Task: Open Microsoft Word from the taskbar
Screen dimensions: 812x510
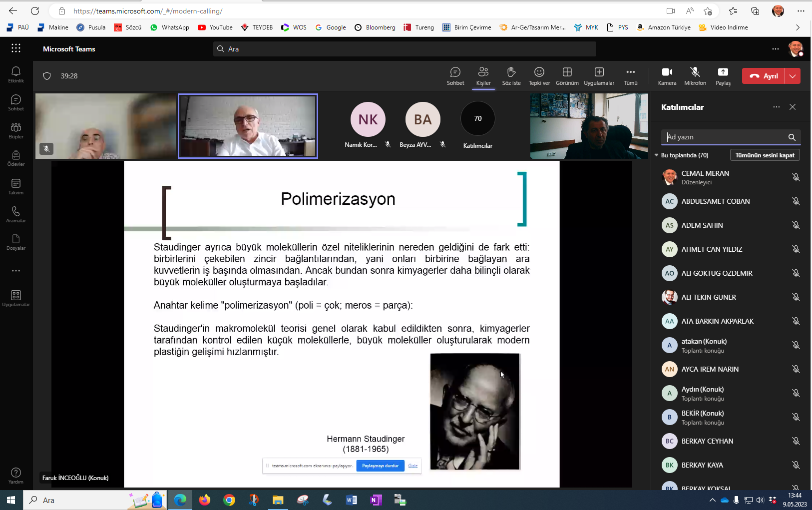Action: pyautogui.click(x=352, y=500)
